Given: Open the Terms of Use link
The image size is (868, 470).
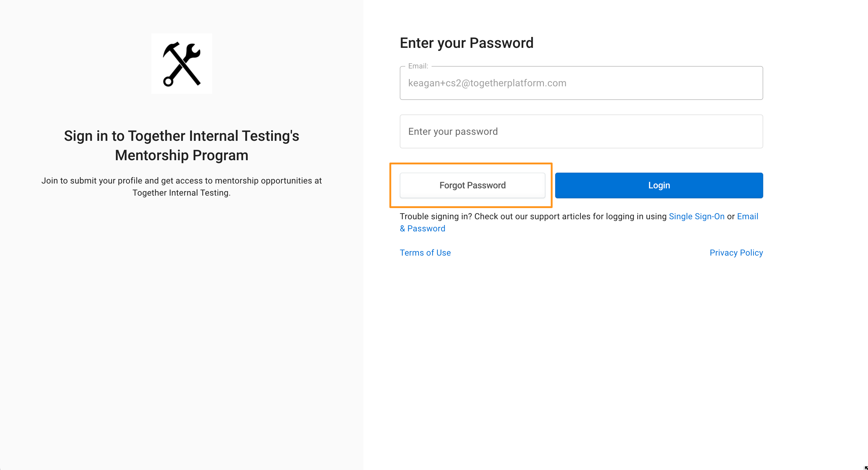Looking at the screenshot, I should coord(425,253).
